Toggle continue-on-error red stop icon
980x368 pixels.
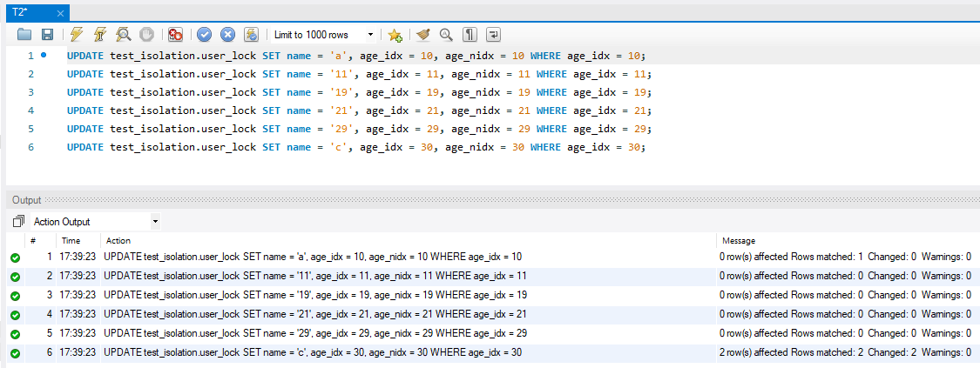[176, 34]
